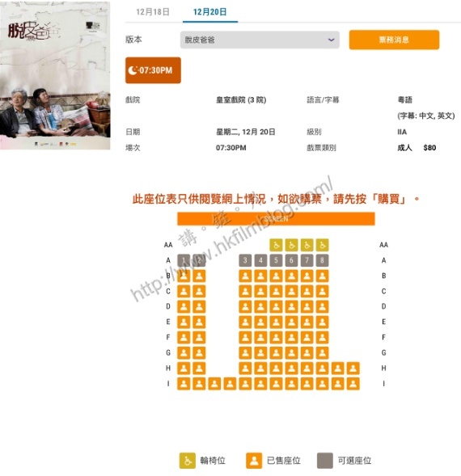Image resolution: width=461 pixels, height=476 pixels.
Task: Select the 07:30PM showtime button
Action: tap(153, 70)
